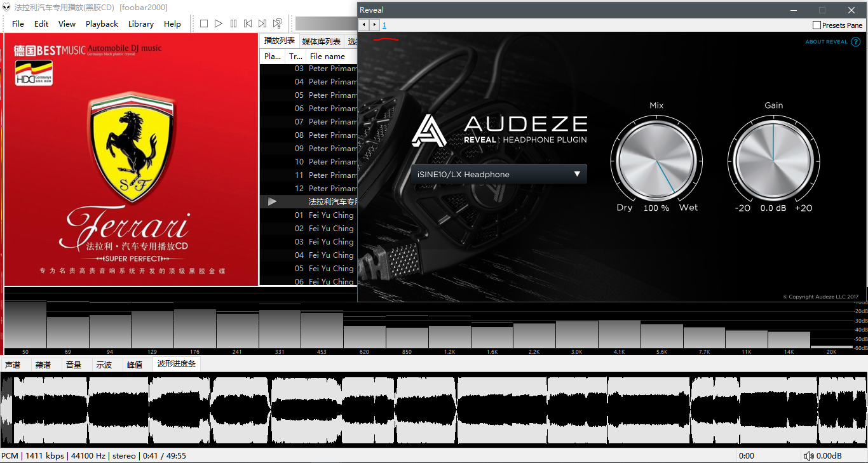
Task: Click the speaker volume icon in status bar
Action: click(808, 456)
